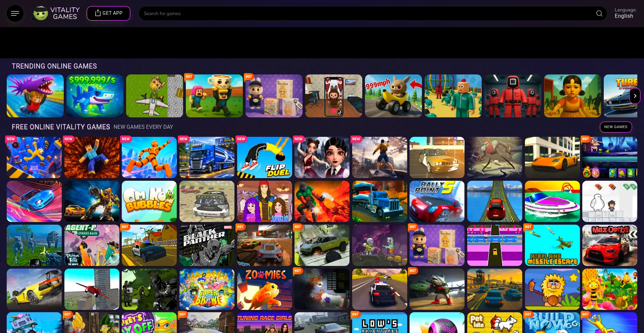Open the Black Panther Jungle Pursuit game
Viewport: 644px width, 333px height.
pyautogui.click(x=207, y=245)
